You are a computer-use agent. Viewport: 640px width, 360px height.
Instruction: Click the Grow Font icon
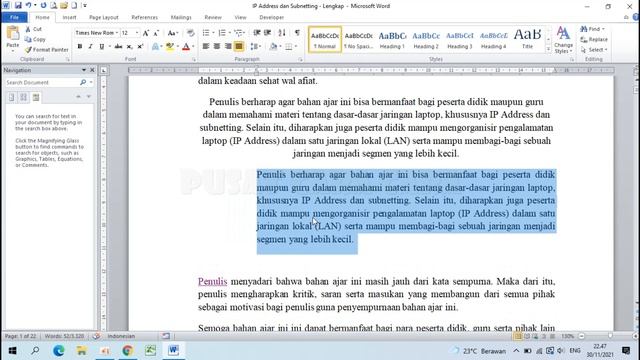click(146, 33)
